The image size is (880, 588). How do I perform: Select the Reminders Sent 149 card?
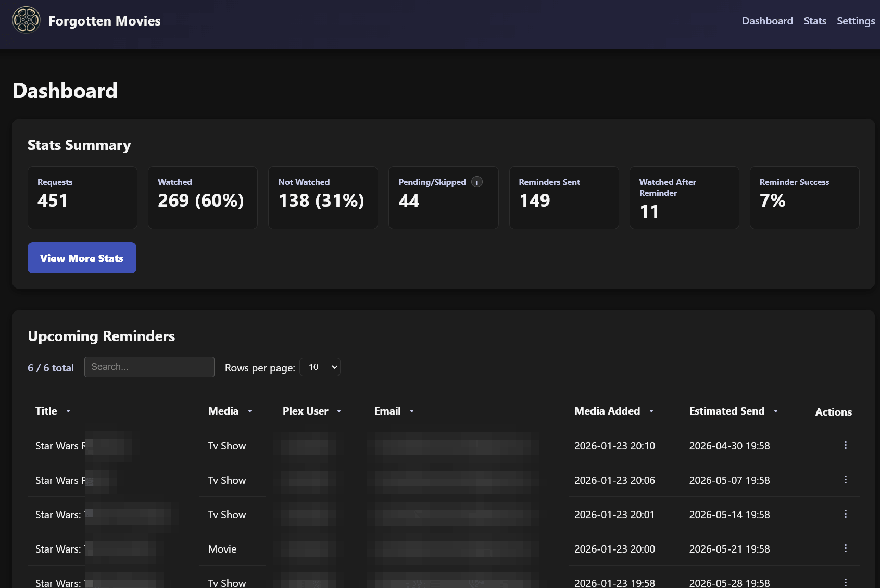(564, 197)
